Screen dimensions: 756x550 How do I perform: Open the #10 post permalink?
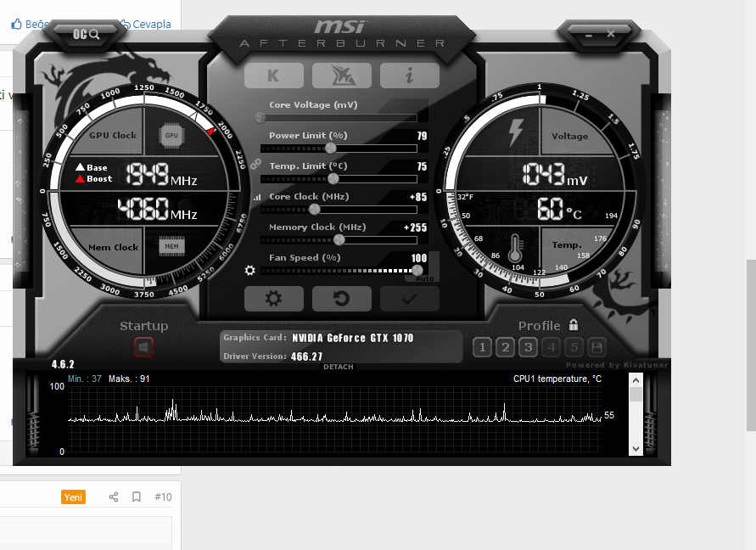[x=163, y=497]
